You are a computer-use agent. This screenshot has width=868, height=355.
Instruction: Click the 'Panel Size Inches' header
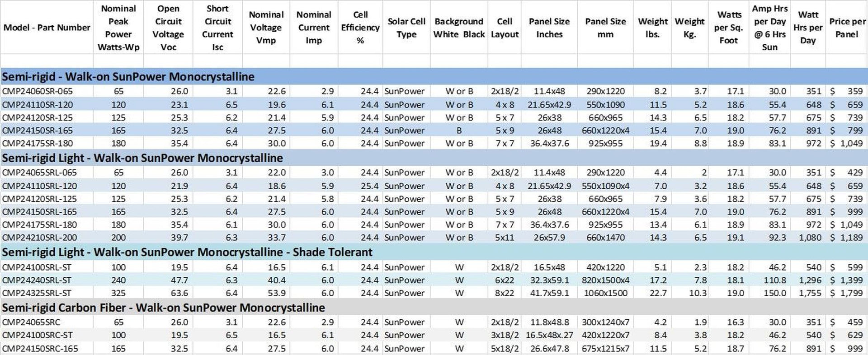pyautogui.click(x=549, y=28)
